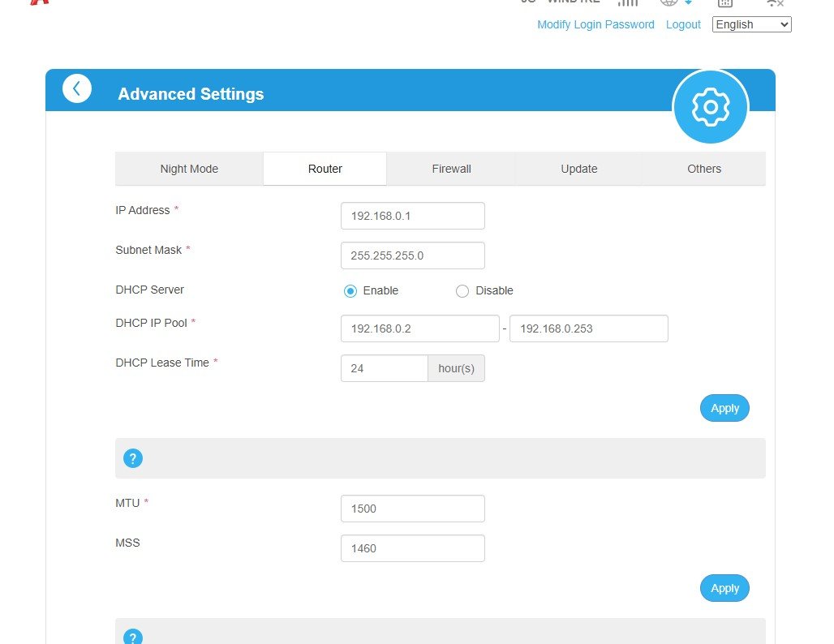This screenshot has width=834, height=644.
Task: Click Modify Login Password link
Action: pos(595,24)
